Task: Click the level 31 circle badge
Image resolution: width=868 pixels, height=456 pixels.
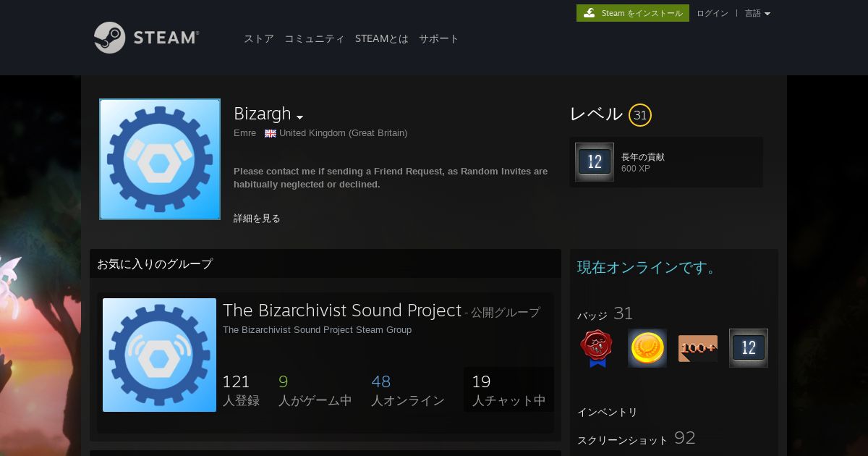Action: [640, 115]
